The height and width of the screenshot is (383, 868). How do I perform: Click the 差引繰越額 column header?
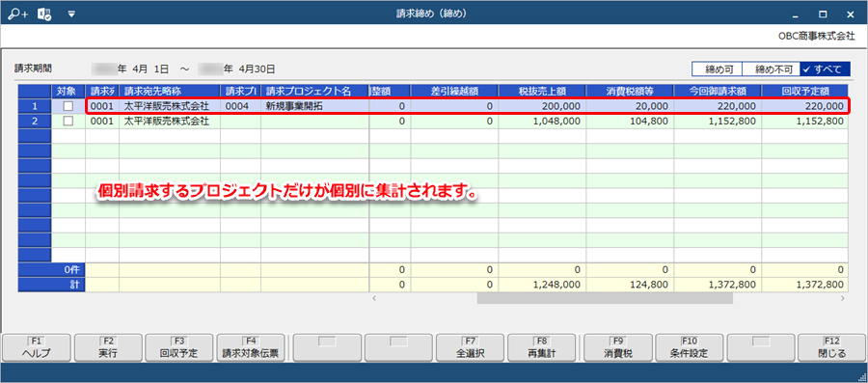click(454, 92)
